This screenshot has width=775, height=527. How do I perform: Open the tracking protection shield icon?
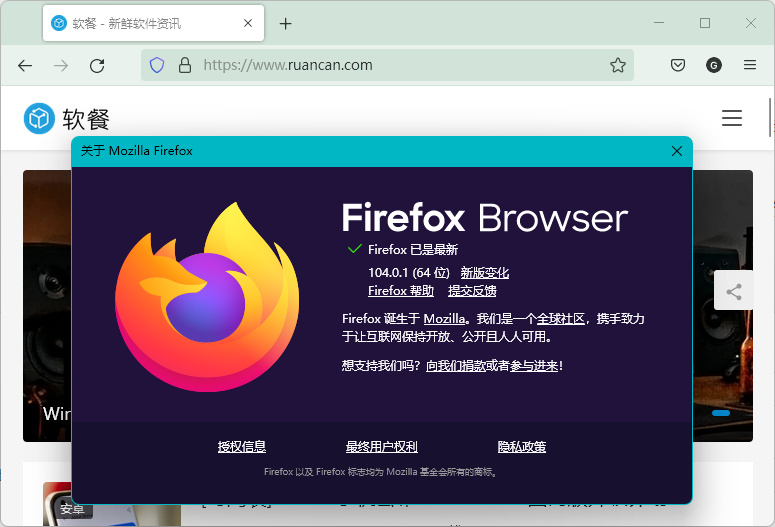pyautogui.click(x=157, y=65)
